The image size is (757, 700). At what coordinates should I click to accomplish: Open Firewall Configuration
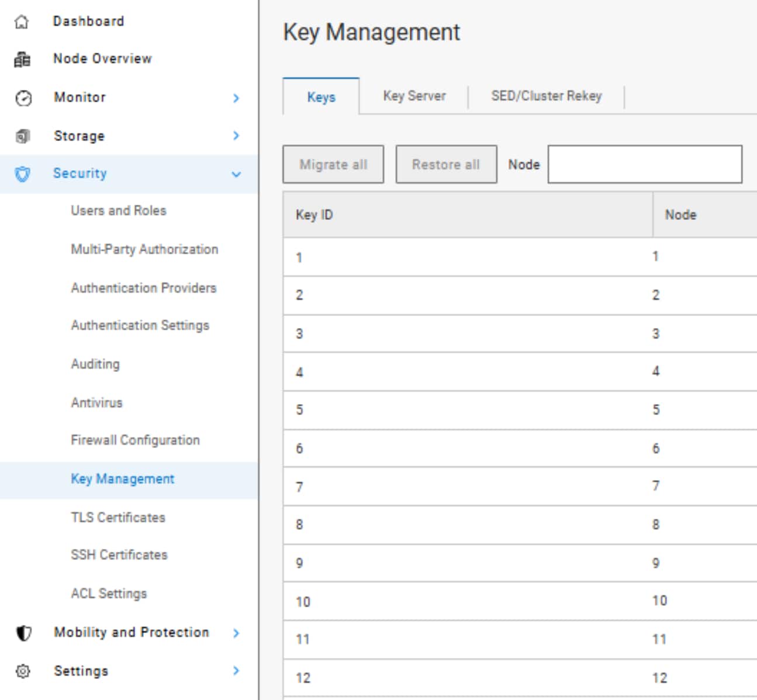coord(136,440)
